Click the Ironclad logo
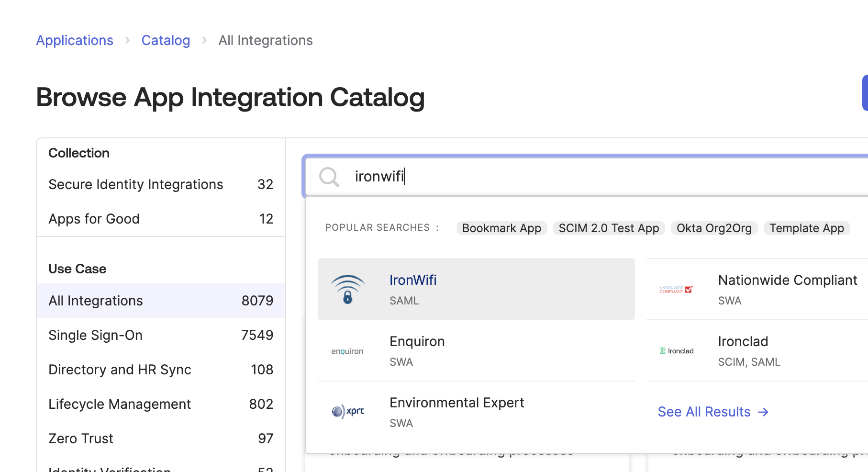The image size is (868, 472). pyautogui.click(x=676, y=351)
